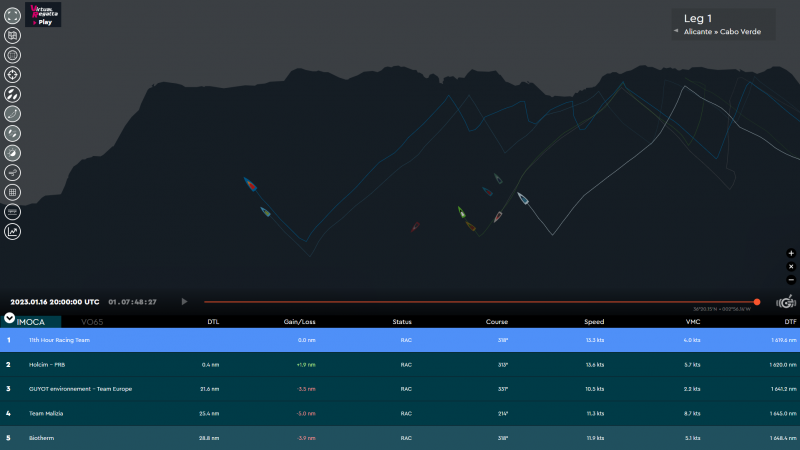The width and height of the screenshot is (800, 450).
Task: Open the chart graph icon
Action: pos(13,231)
